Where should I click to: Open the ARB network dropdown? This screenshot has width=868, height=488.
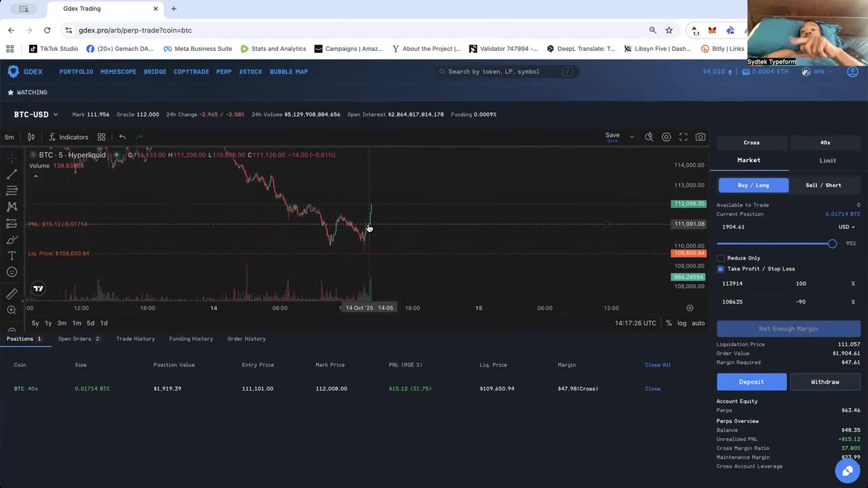pyautogui.click(x=818, y=72)
